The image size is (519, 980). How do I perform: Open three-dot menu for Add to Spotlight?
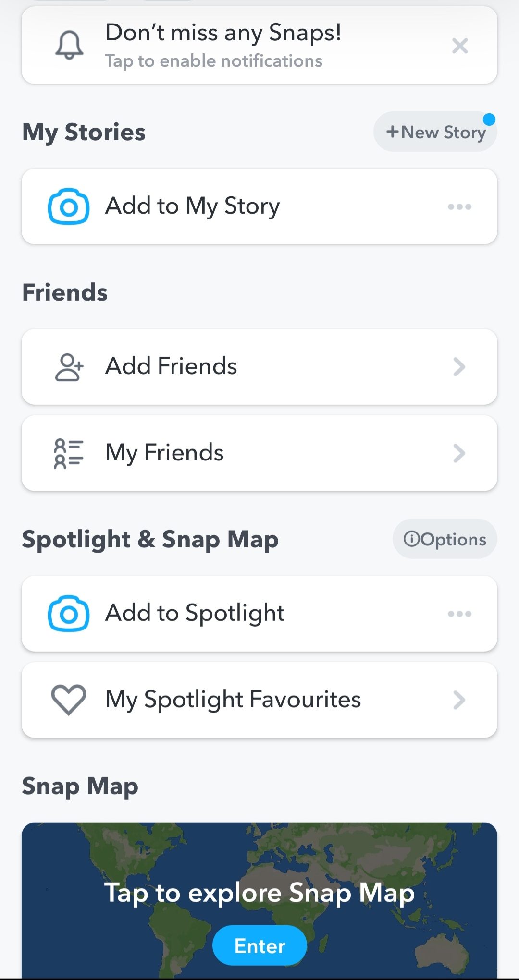[459, 614]
